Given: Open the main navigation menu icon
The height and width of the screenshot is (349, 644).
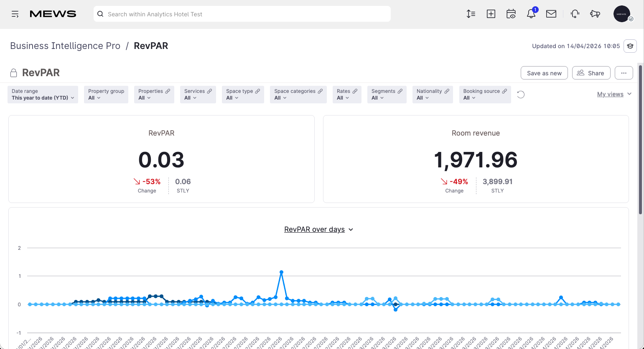Looking at the screenshot, I should pos(15,14).
